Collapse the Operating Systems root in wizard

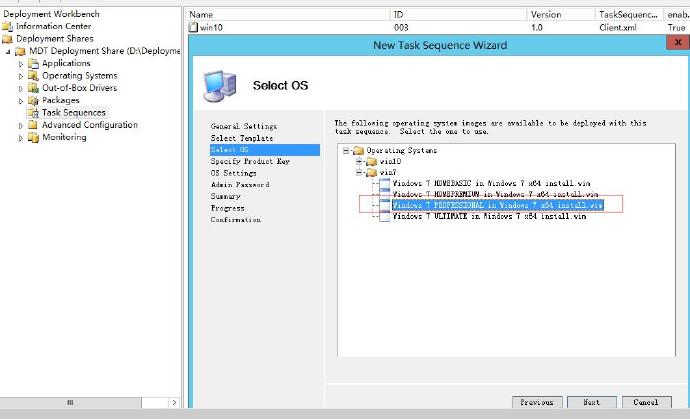click(346, 151)
